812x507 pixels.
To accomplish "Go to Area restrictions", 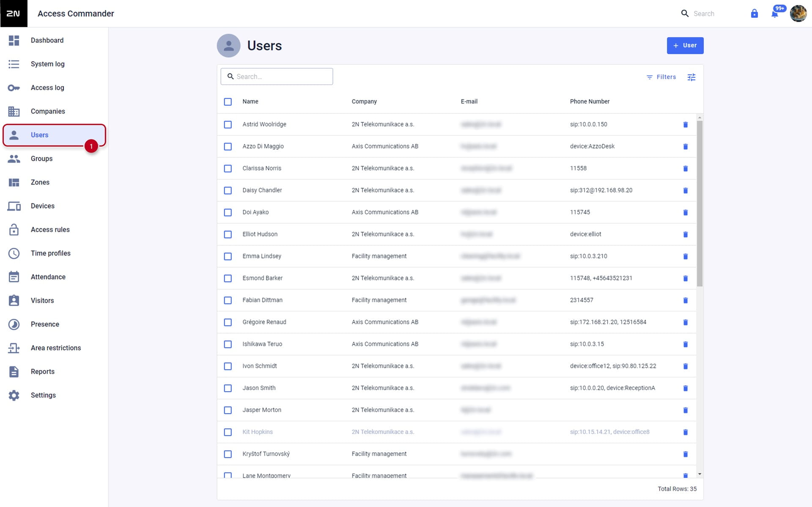I will coord(54,348).
